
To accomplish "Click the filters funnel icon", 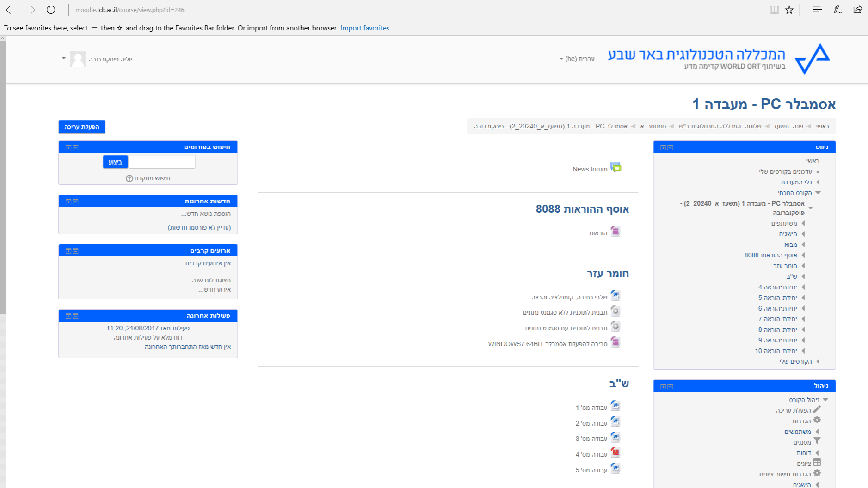I will coord(817,441).
